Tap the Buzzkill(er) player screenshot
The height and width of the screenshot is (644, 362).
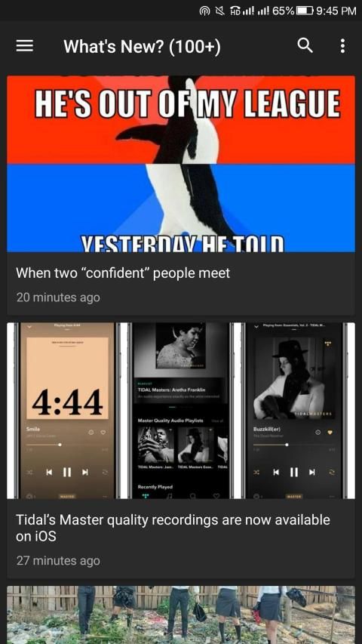coord(294,411)
